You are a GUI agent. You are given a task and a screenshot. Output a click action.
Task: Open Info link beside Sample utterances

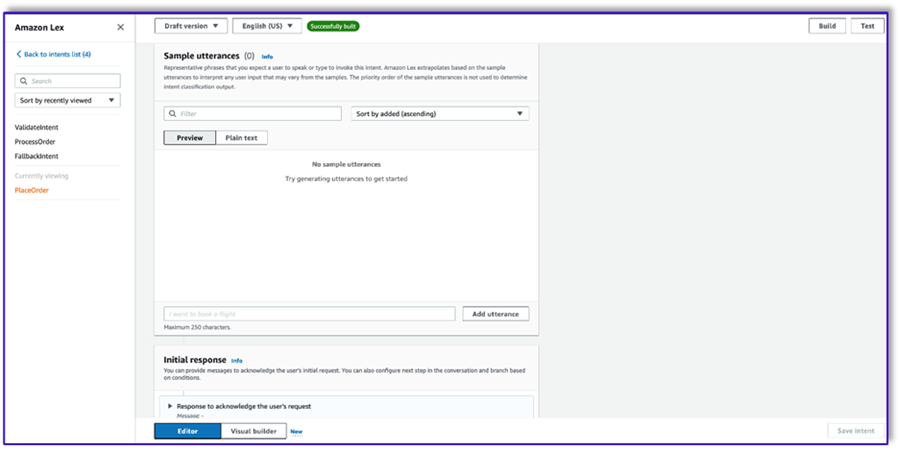click(267, 57)
